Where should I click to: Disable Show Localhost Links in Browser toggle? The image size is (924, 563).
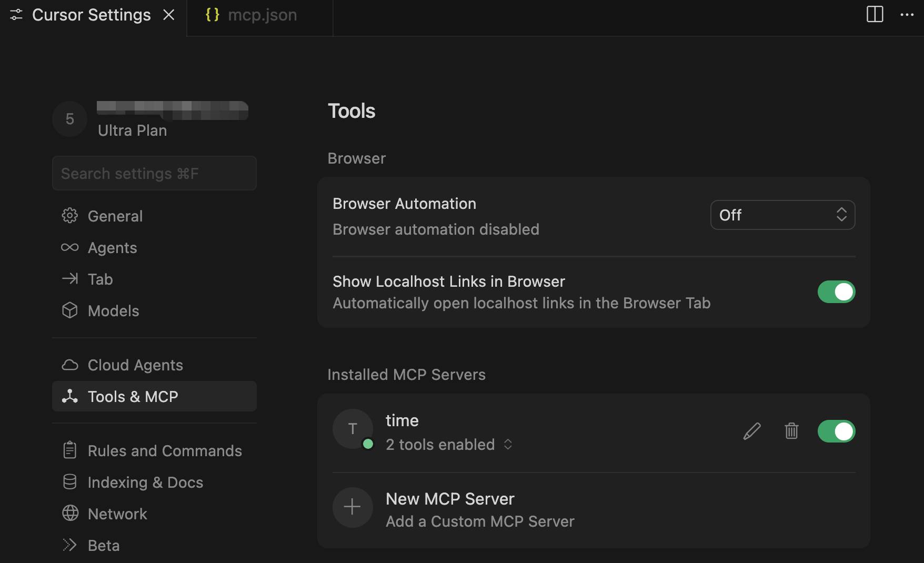pyautogui.click(x=836, y=292)
